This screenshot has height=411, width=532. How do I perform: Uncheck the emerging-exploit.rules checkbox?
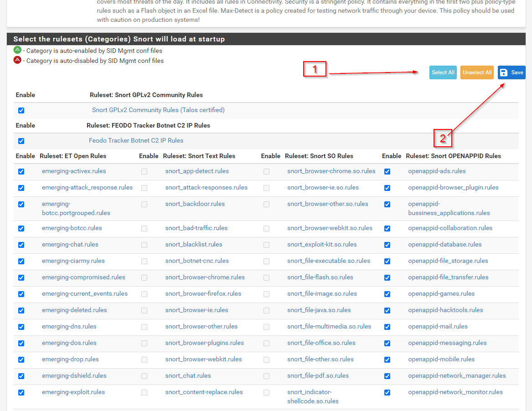pos(21,392)
